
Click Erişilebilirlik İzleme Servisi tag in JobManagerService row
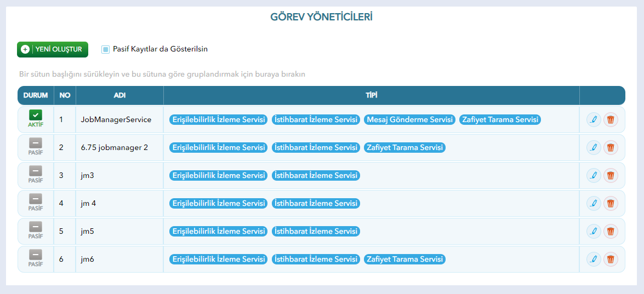click(219, 120)
